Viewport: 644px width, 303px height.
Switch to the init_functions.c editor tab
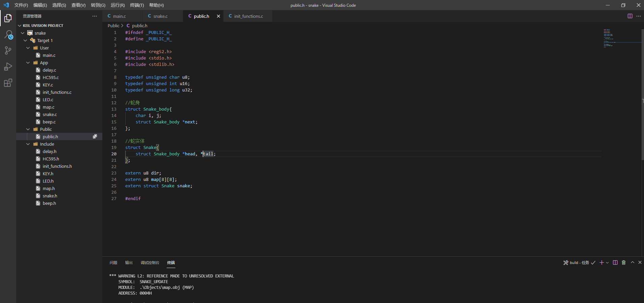tap(248, 16)
